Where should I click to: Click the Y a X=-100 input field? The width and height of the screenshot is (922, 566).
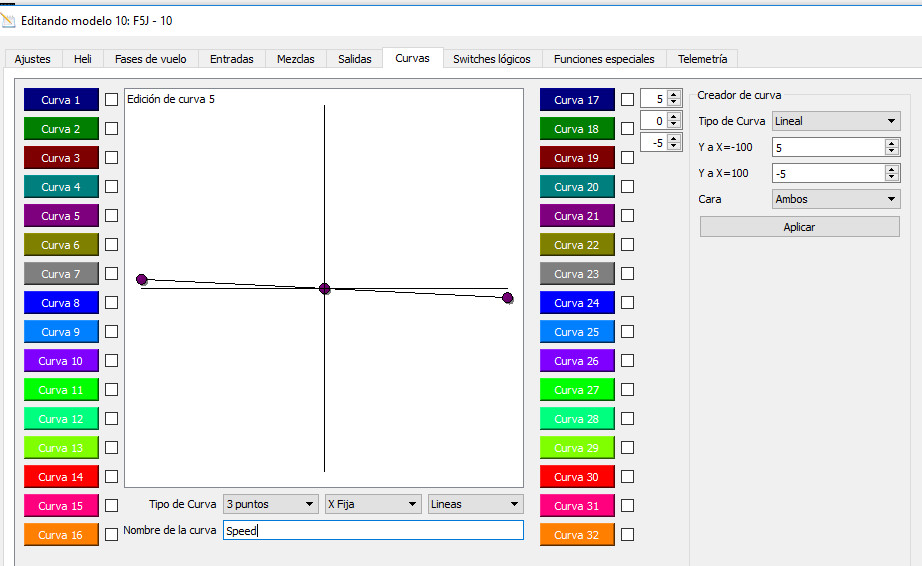[x=828, y=147]
